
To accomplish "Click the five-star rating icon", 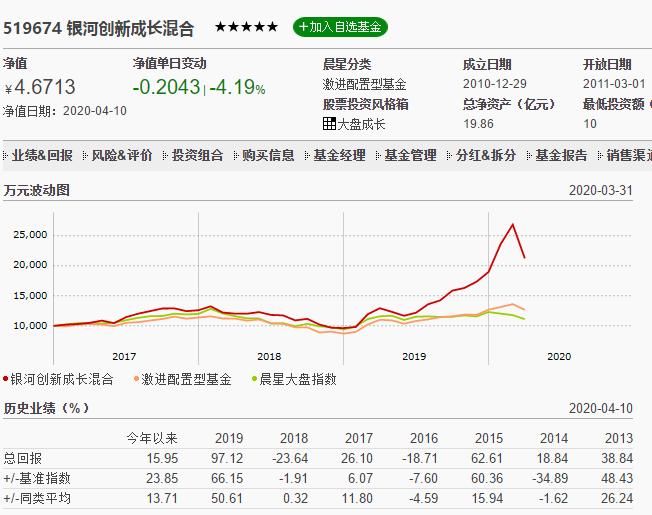I will 246,27.
